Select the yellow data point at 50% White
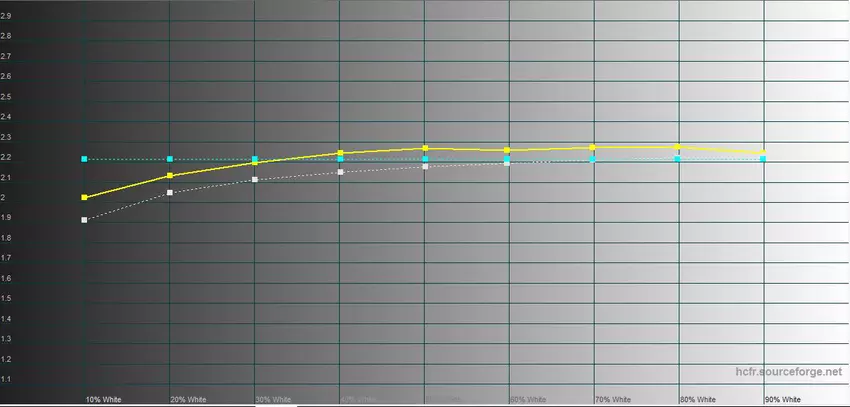 point(425,148)
